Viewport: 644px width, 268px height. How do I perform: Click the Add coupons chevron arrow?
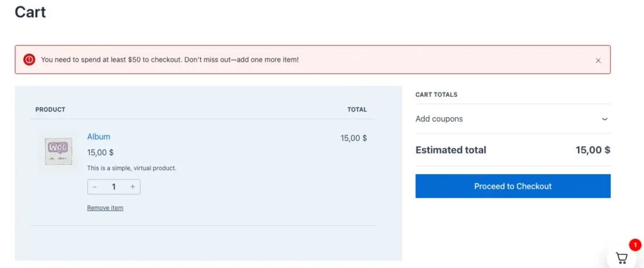point(604,119)
